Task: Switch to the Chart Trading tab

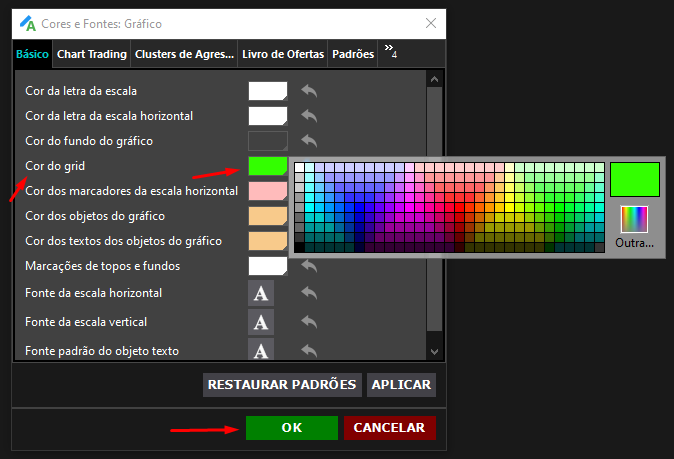Action: click(92, 54)
